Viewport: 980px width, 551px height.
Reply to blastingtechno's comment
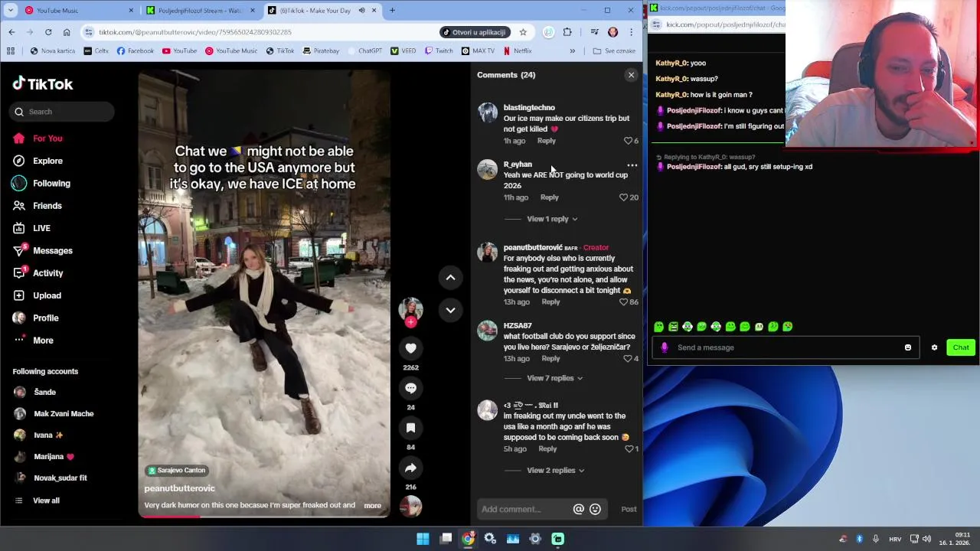click(546, 141)
